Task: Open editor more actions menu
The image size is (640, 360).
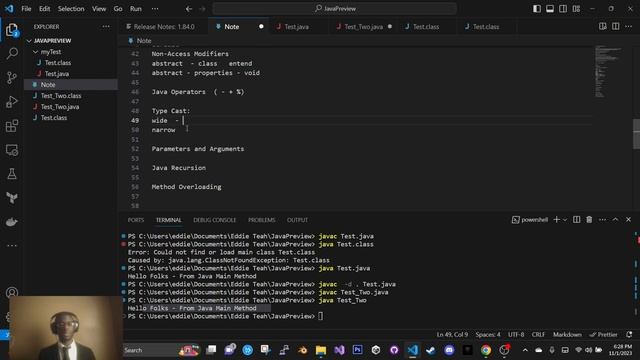Action: point(629,27)
